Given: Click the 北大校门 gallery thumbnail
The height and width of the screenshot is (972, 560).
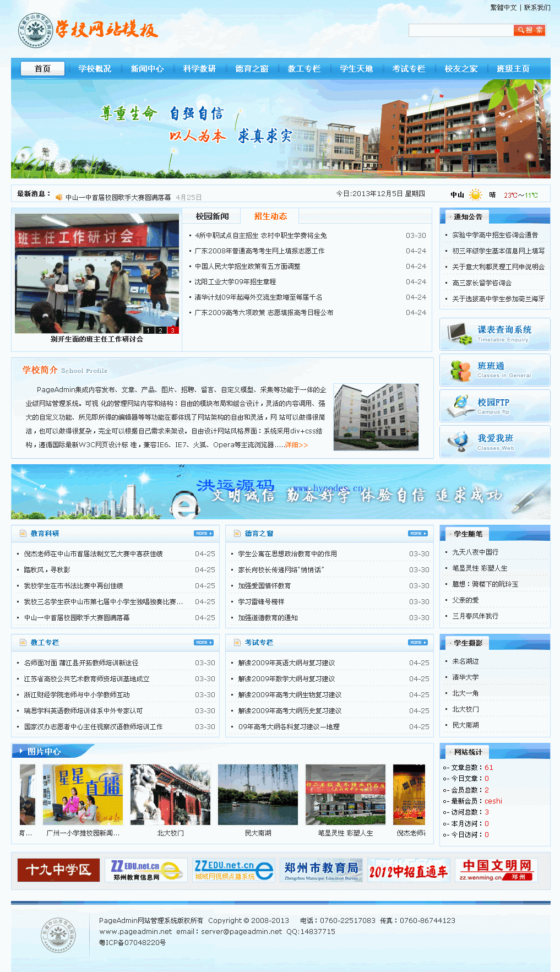Looking at the screenshot, I should click(x=170, y=795).
